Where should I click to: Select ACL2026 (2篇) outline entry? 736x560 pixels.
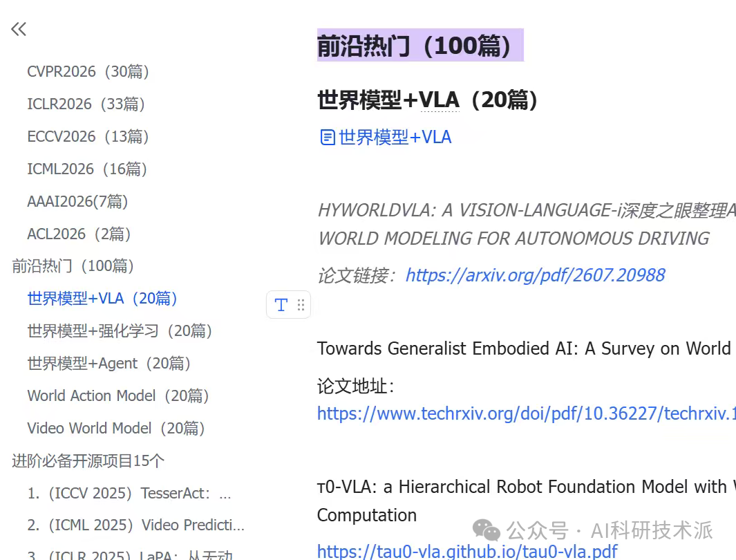coord(79,234)
